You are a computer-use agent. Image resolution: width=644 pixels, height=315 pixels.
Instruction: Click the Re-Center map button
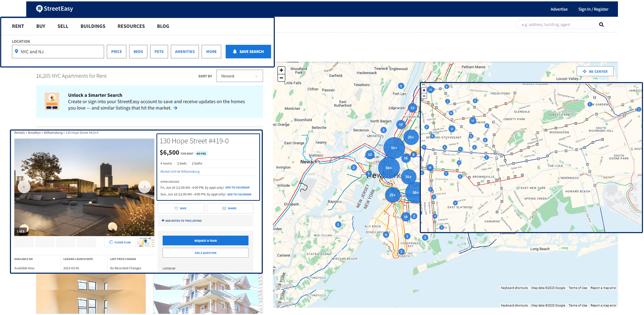pyautogui.click(x=595, y=71)
